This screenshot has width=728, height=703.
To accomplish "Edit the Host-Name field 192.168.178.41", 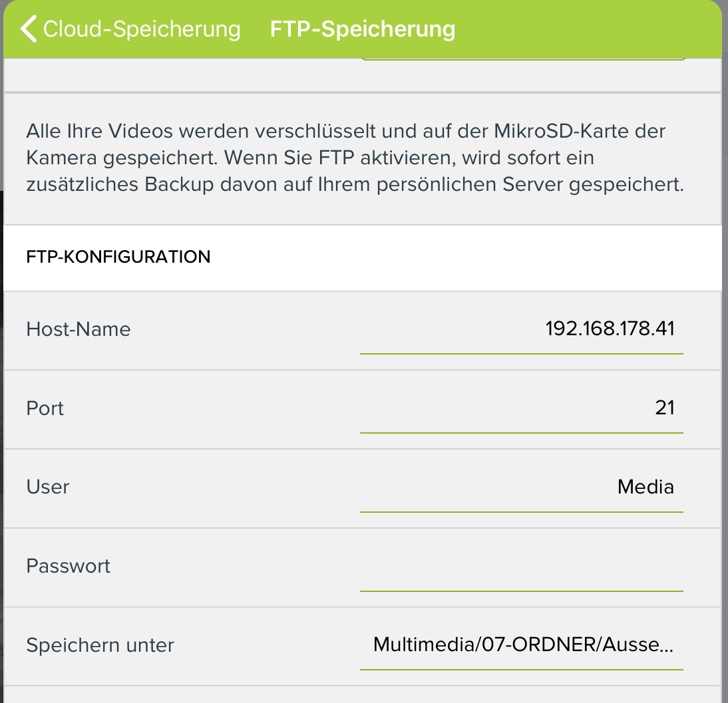I will coord(522,329).
